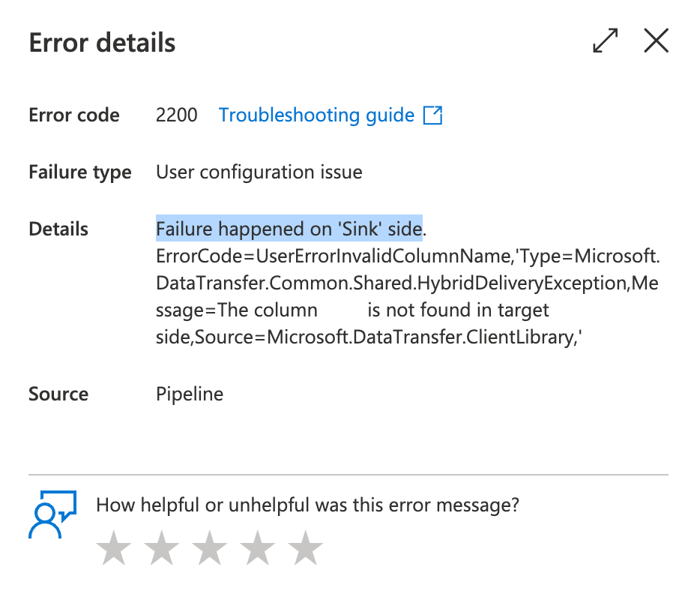Rate the error message four stars

(258, 547)
